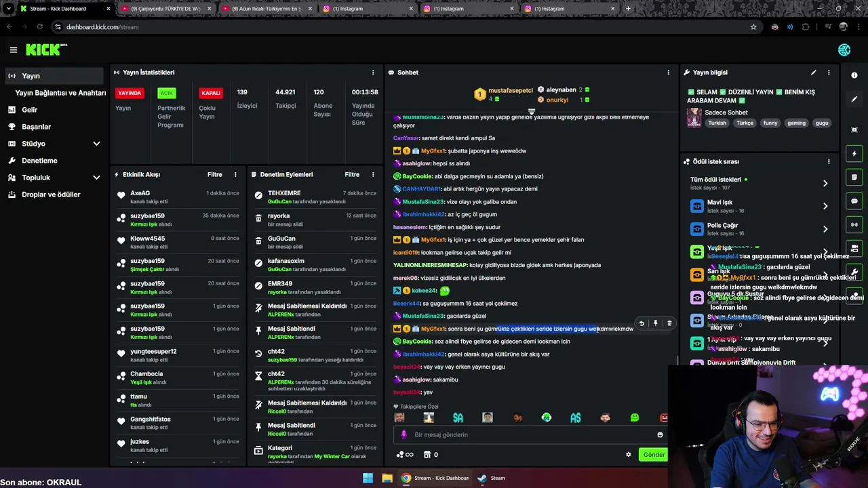The width and height of the screenshot is (868, 488).
Task: Pick the green smiley emote
Action: click(x=635, y=418)
